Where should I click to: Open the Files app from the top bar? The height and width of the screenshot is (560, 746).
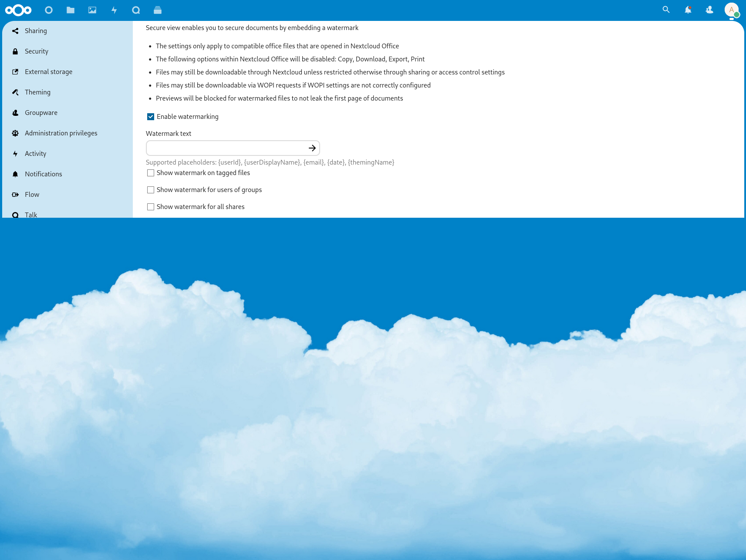coord(71,10)
